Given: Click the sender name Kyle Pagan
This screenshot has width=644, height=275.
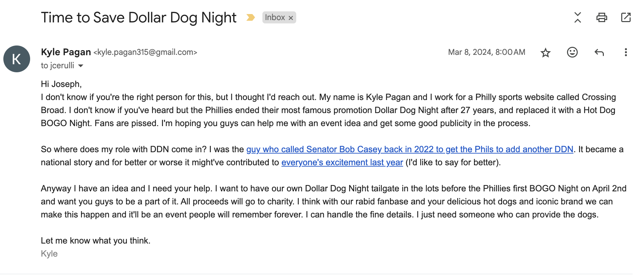Looking at the screenshot, I should pos(66,52).
